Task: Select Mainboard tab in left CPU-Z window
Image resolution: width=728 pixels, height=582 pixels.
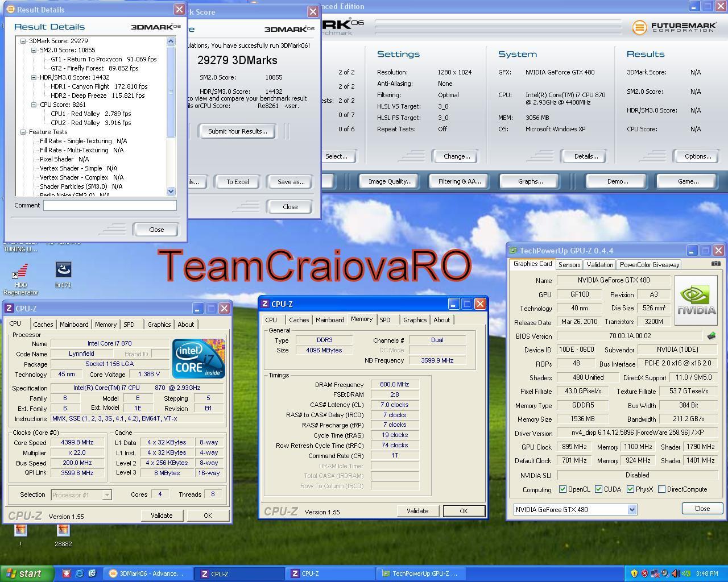Action: [x=74, y=325]
